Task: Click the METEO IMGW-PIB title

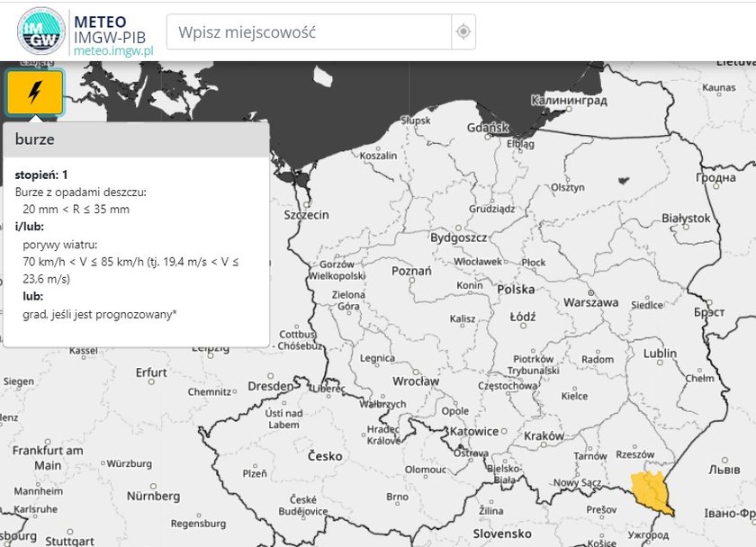Action: pos(110,30)
